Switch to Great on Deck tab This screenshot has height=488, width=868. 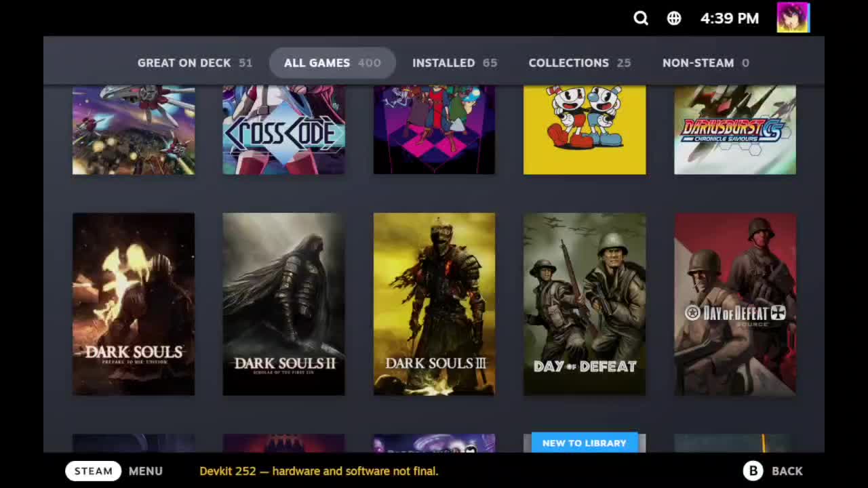click(195, 63)
